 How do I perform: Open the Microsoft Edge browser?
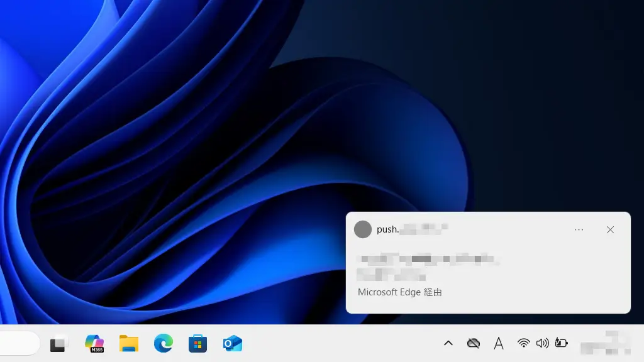[x=164, y=343]
